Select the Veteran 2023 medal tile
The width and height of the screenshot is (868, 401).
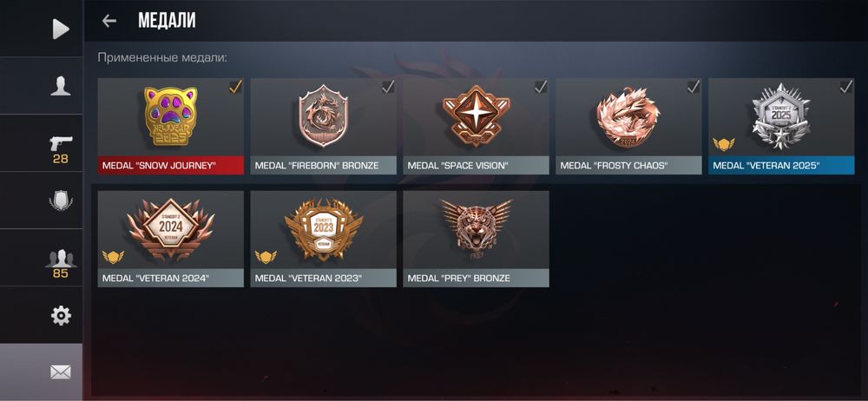pyautogui.click(x=323, y=239)
